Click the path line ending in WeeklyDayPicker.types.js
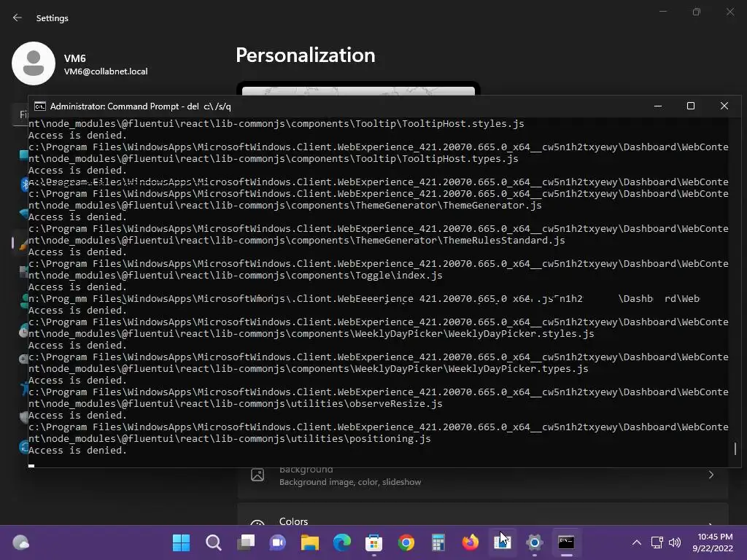This screenshot has width=747, height=560. click(309, 369)
